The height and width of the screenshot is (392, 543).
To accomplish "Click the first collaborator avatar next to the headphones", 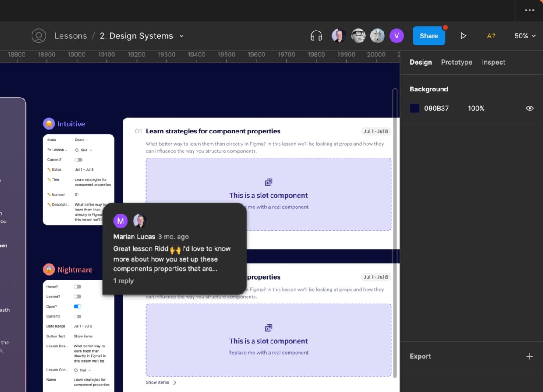I will click(339, 36).
